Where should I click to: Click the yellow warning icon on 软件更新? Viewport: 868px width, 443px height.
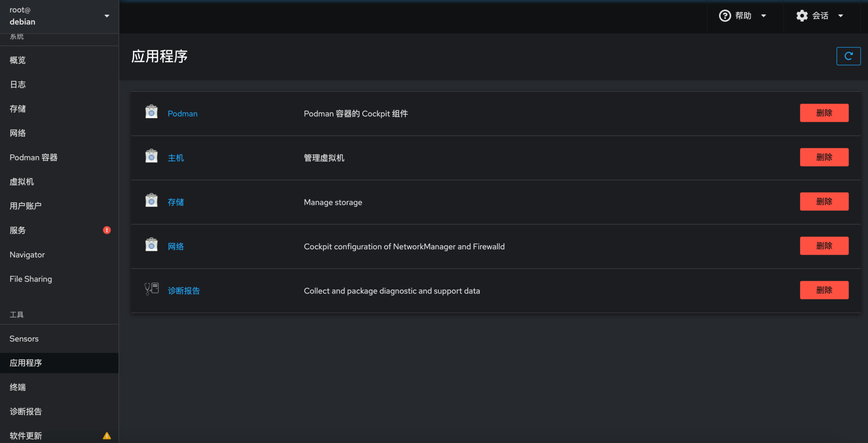[107, 435]
